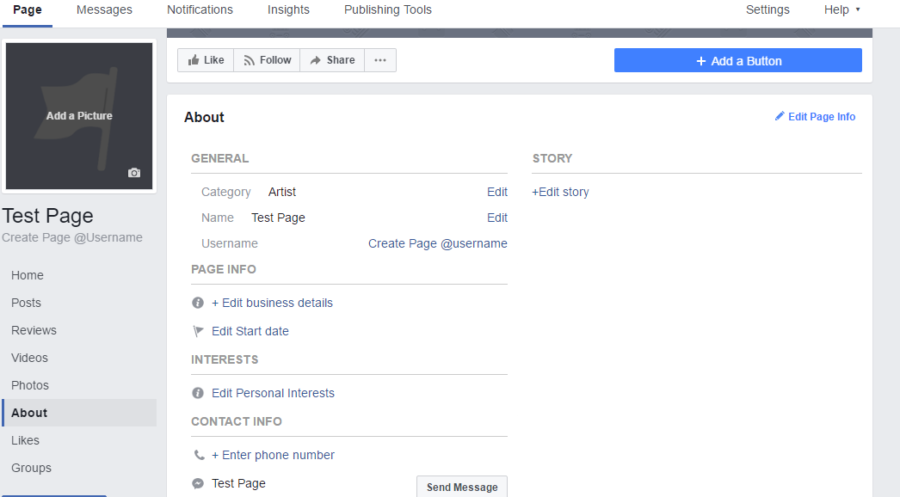Click Add a Picture profile placeholder
Viewport: 900px width, 497px height.
(x=79, y=116)
